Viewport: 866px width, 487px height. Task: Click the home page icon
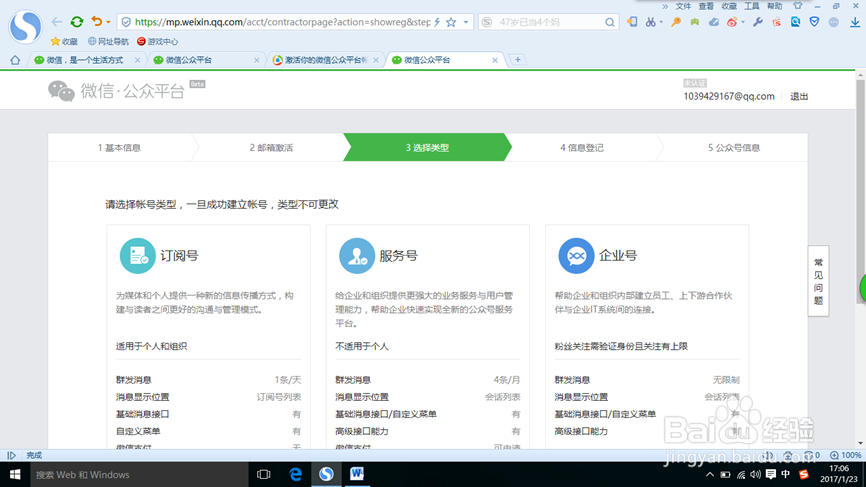coord(15,60)
